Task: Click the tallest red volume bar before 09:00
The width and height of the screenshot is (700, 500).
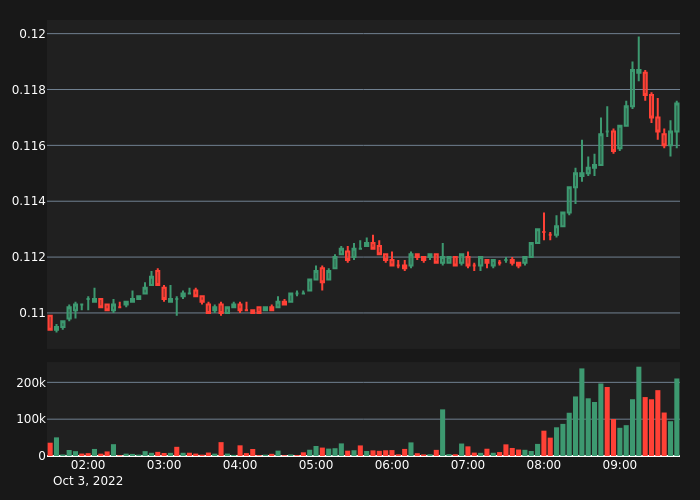Action: [x=607, y=421]
